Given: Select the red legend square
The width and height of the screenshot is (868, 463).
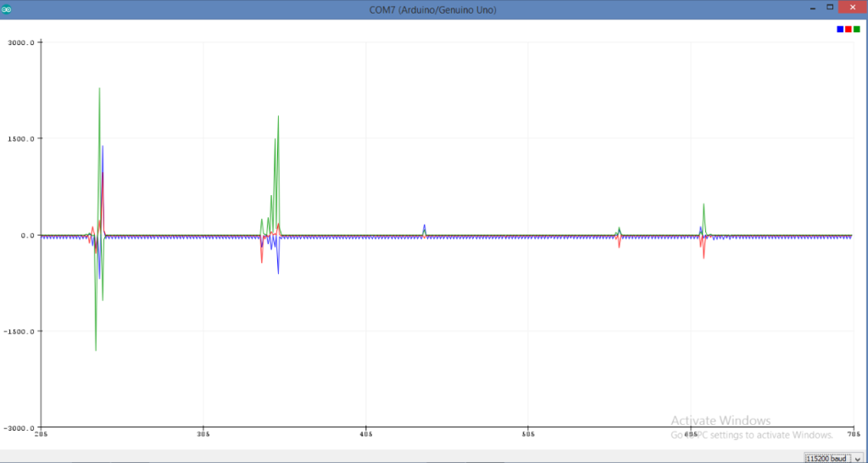Looking at the screenshot, I should coord(848,29).
